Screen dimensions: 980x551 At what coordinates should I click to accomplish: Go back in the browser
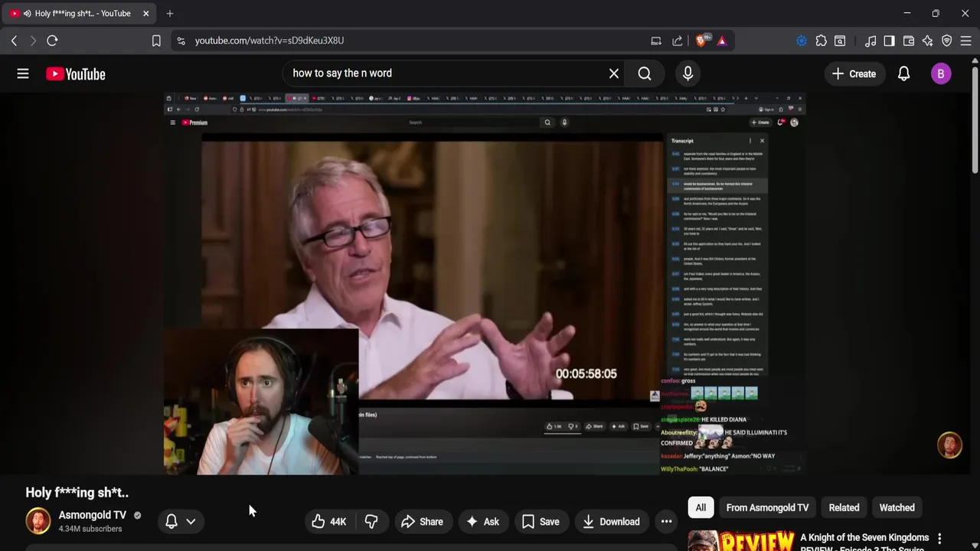pos(14,41)
